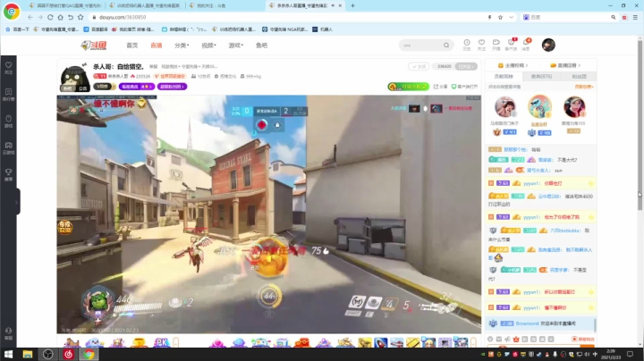
Task: Click the rocket gift icon below video
Action: 380,342
